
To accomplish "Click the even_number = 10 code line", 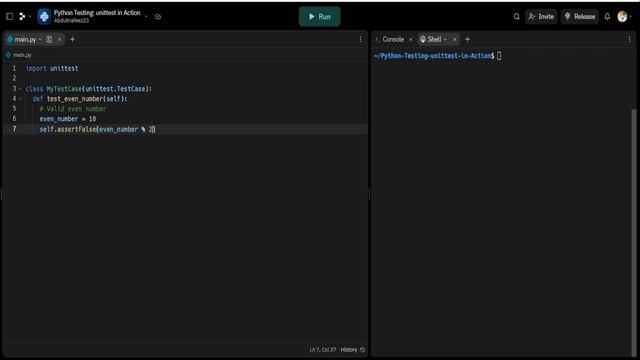I will pos(68,119).
